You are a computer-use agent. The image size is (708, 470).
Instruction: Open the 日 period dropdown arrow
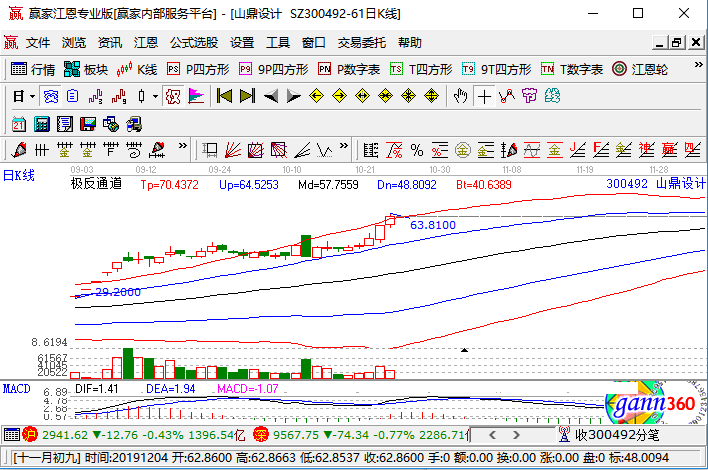tap(33, 97)
